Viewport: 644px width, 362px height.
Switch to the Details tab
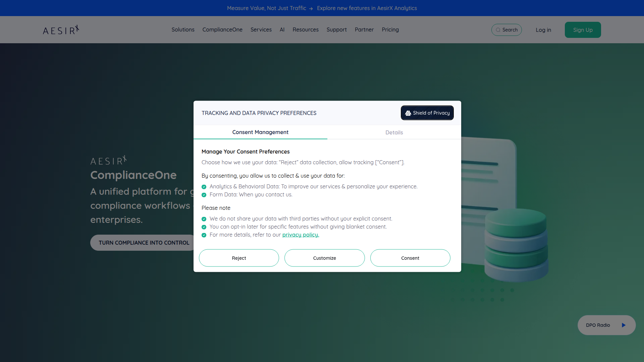coord(394,132)
